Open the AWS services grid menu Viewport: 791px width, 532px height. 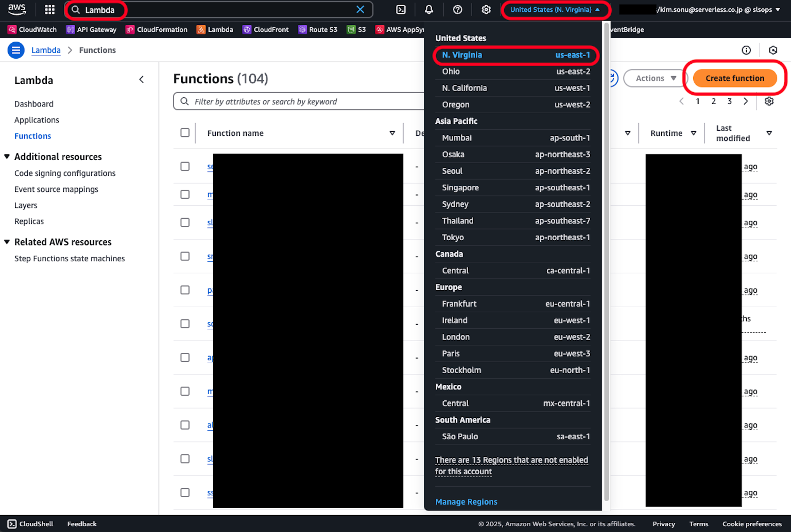[x=49, y=9]
